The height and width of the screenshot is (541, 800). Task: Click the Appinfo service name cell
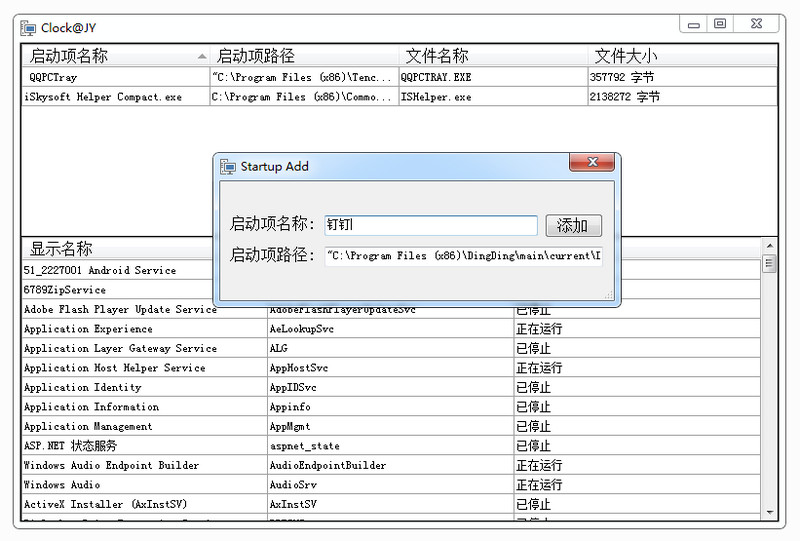390,406
